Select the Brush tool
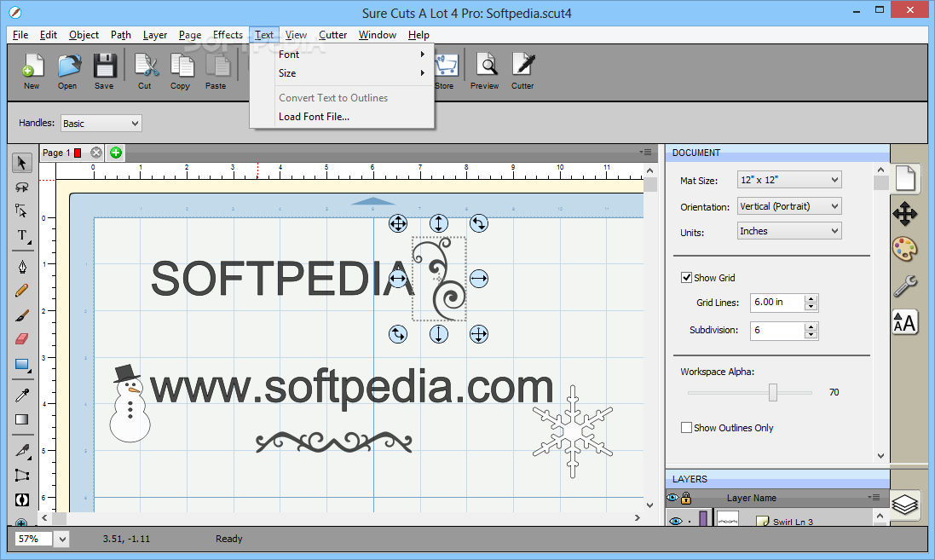The height and width of the screenshot is (560, 935). (22, 315)
